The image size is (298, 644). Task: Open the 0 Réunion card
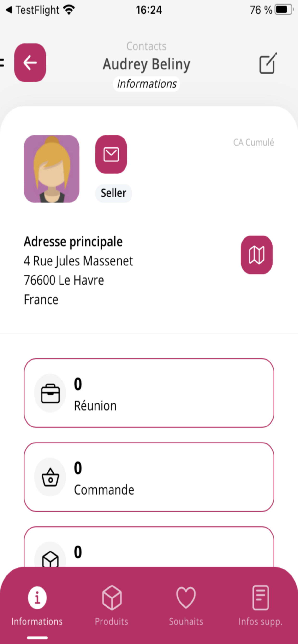(149, 393)
